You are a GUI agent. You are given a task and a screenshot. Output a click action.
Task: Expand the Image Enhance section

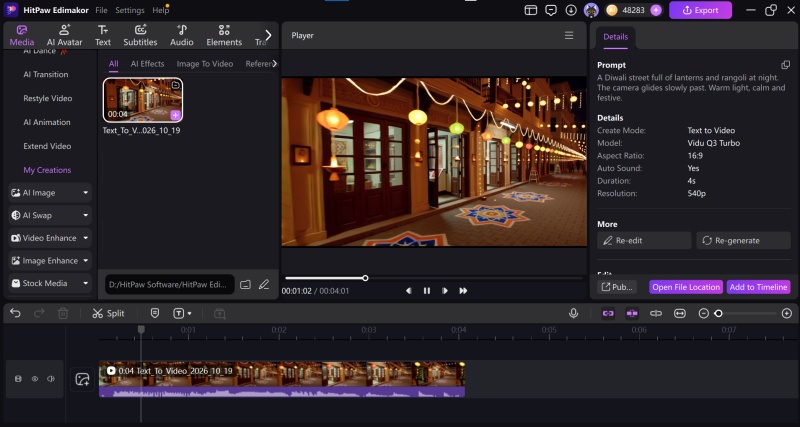(50, 261)
